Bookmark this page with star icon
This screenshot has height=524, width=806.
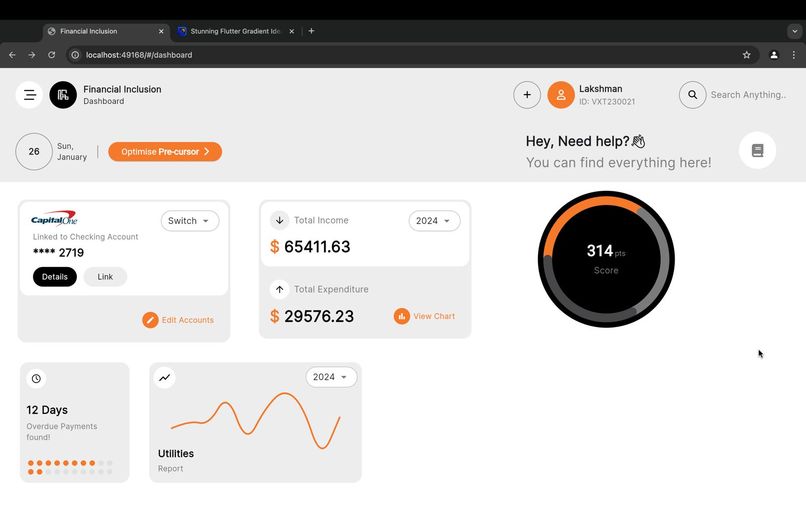tap(746, 55)
